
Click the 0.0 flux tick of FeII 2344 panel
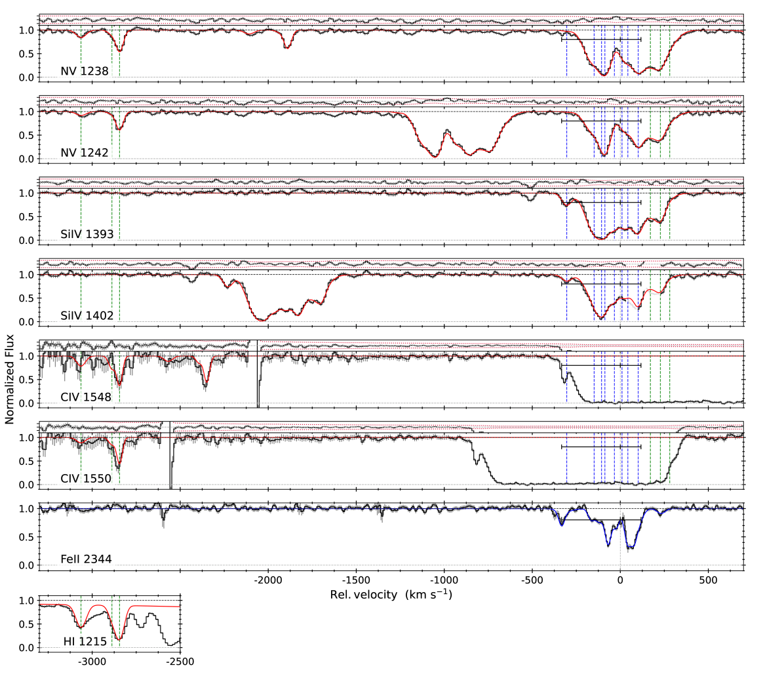26,565
